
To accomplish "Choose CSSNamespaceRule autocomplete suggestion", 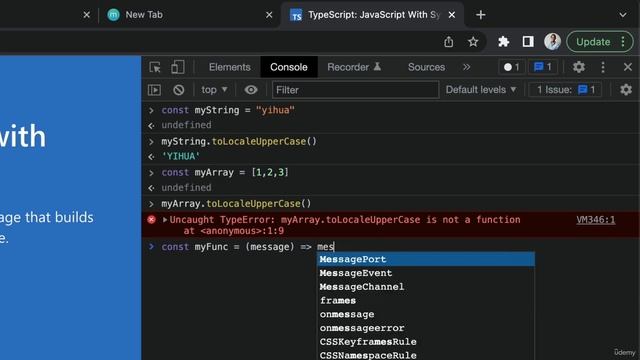I will (426, 355).
